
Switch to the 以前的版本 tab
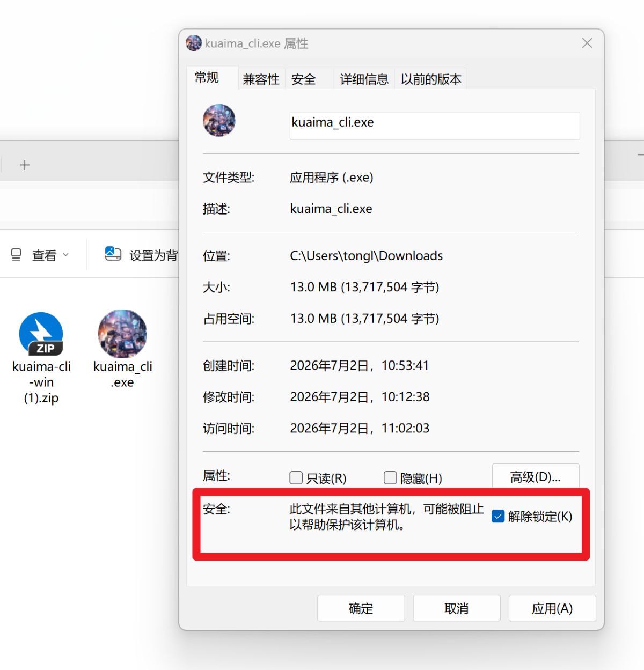click(x=431, y=79)
